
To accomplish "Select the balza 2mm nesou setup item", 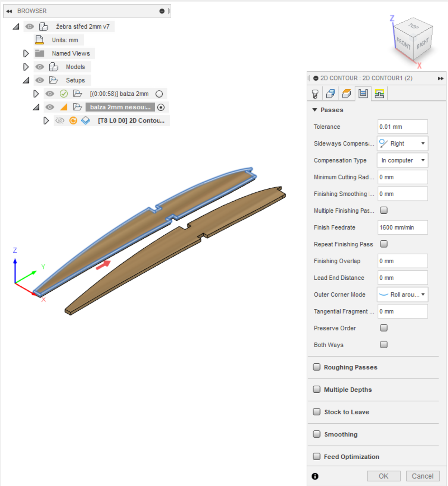I will (x=120, y=107).
